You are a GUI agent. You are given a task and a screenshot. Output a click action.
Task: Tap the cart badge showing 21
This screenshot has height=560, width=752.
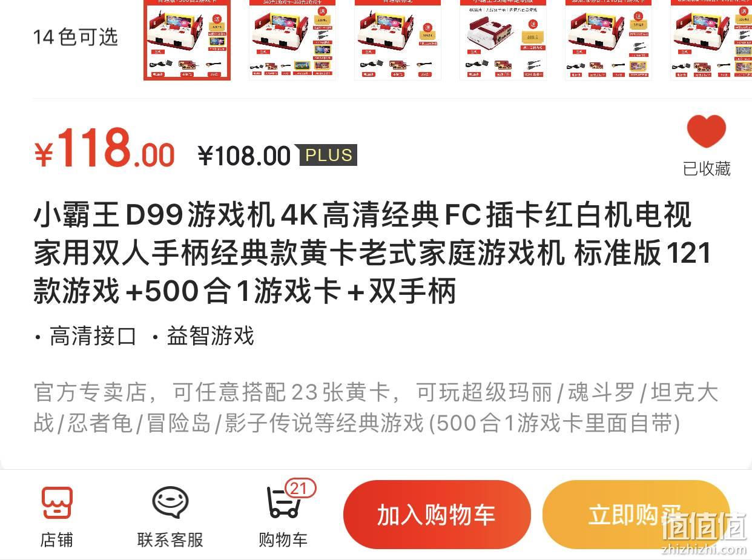coord(298,489)
